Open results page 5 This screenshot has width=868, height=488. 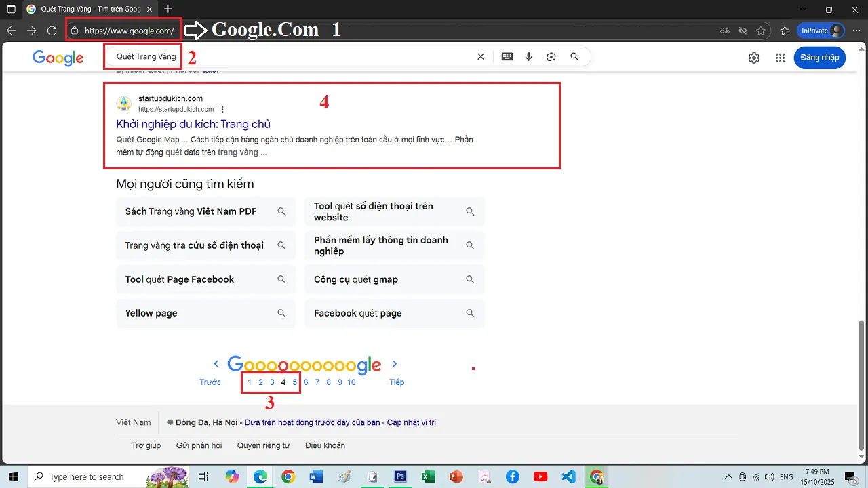pos(295,382)
